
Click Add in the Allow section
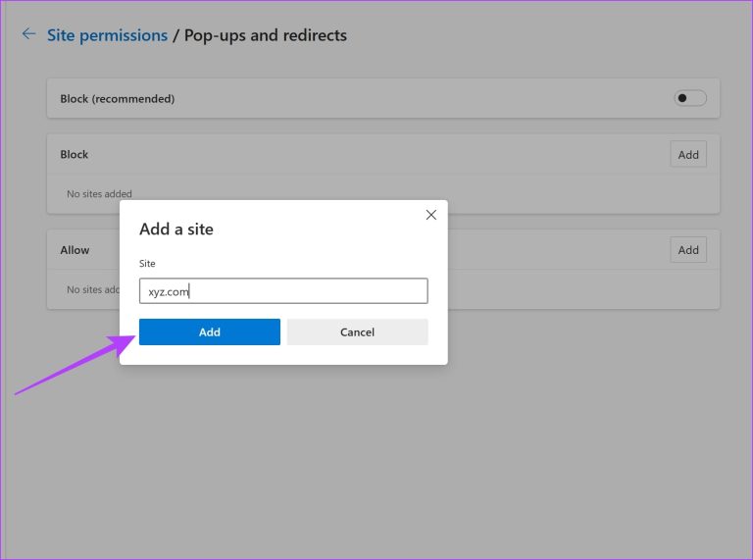688,250
